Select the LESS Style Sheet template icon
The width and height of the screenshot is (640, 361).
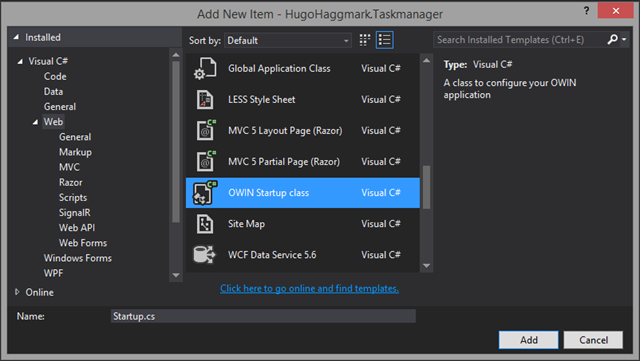pyautogui.click(x=205, y=99)
